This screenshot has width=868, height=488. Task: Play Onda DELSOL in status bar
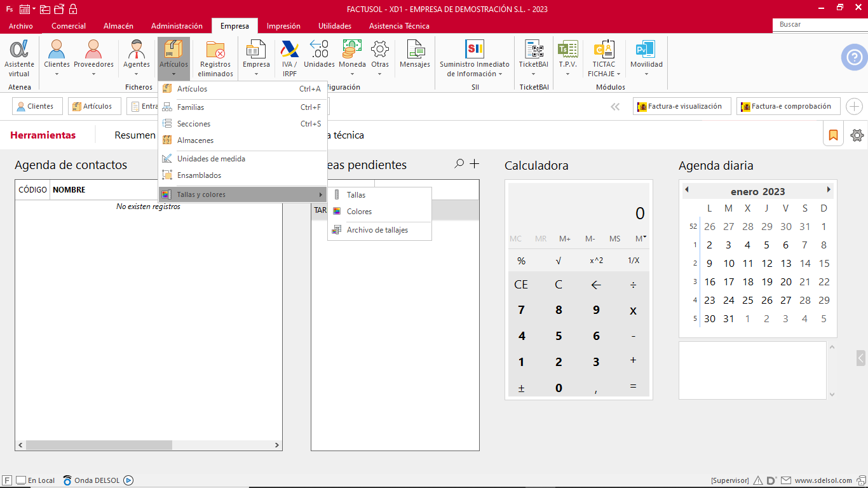click(128, 480)
